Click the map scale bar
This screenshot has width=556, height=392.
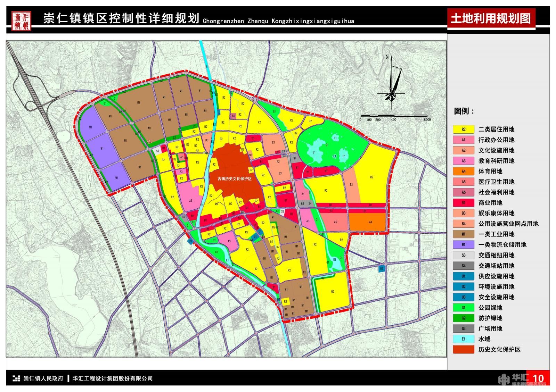394,116
